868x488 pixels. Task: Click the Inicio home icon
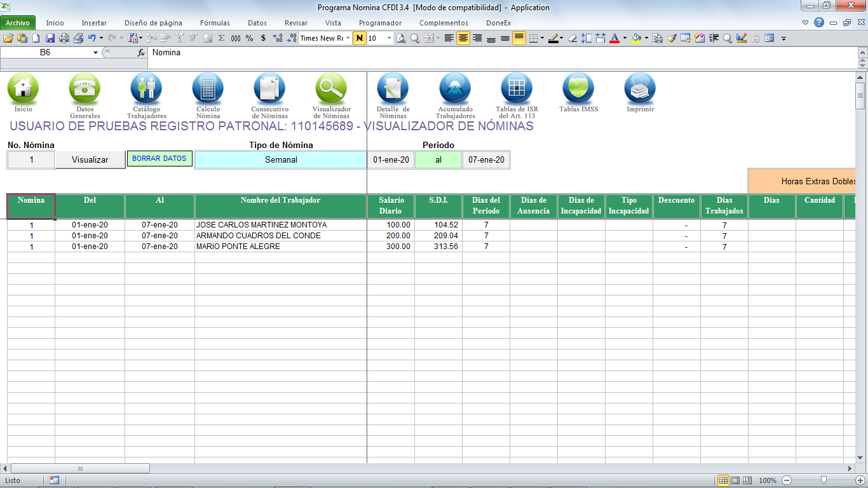23,88
